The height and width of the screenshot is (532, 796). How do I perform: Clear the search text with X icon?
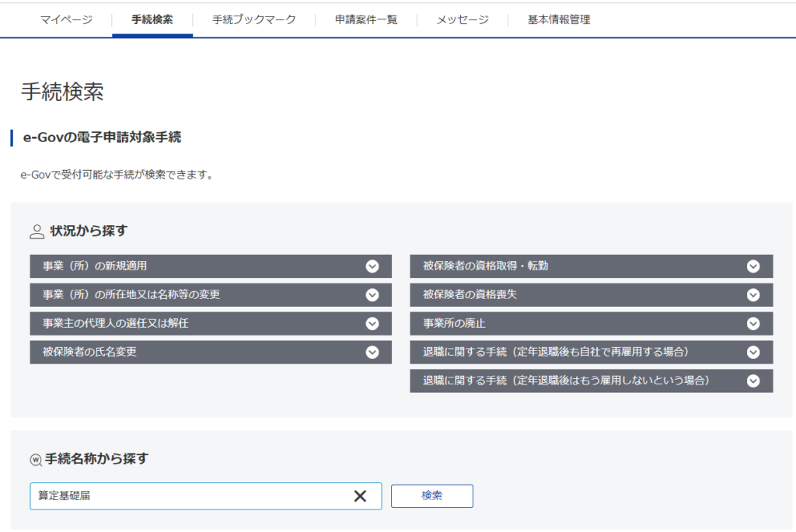click(360, 496)
